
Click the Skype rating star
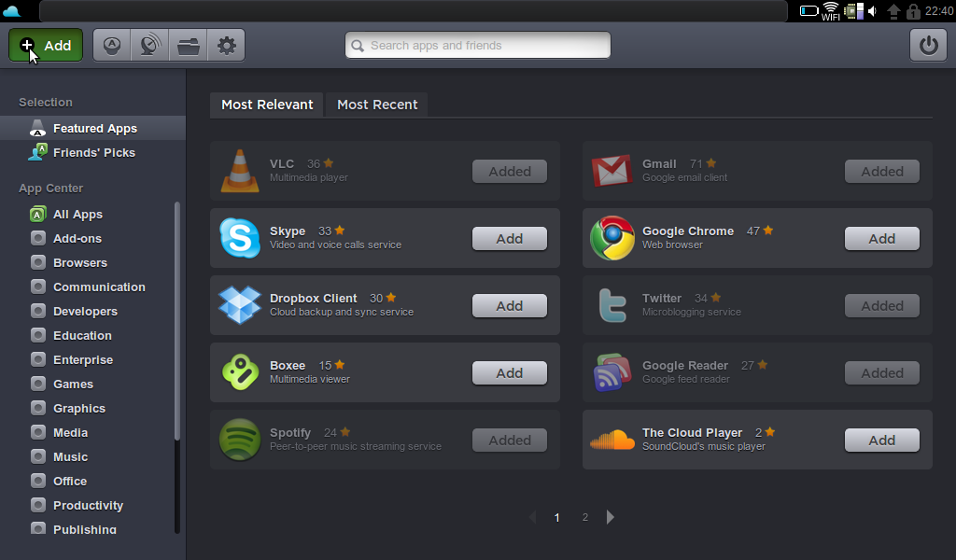click(340, 231)
